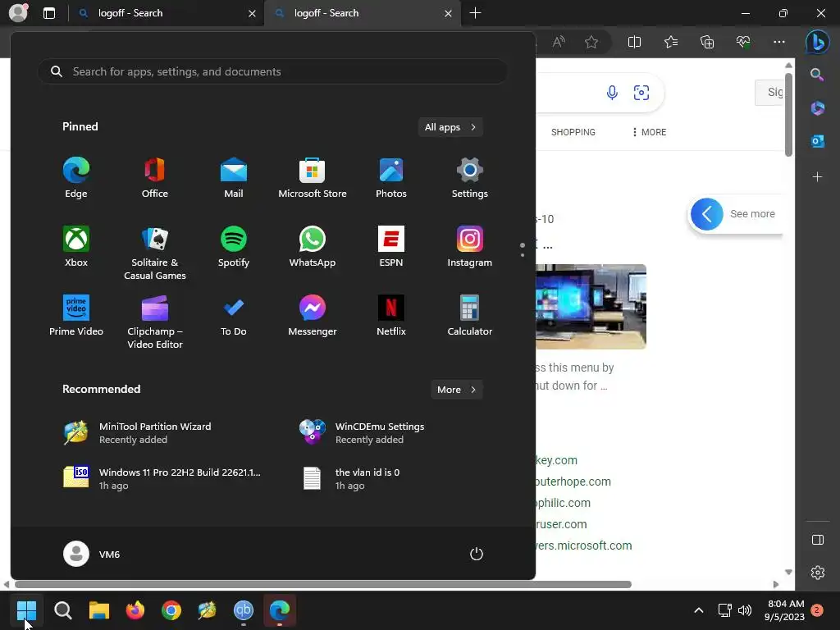
Task: Click the Windows Start button on taskbar
Action: 26,609
